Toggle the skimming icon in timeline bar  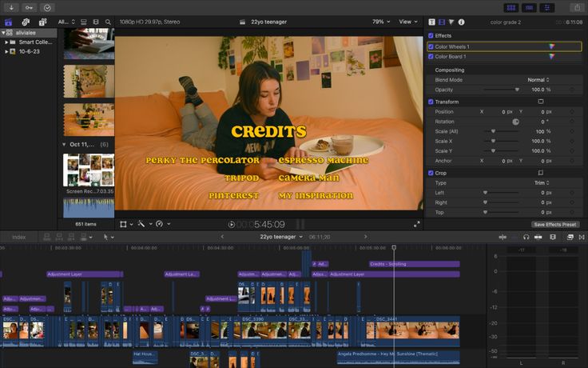click(x=503, y=237)
